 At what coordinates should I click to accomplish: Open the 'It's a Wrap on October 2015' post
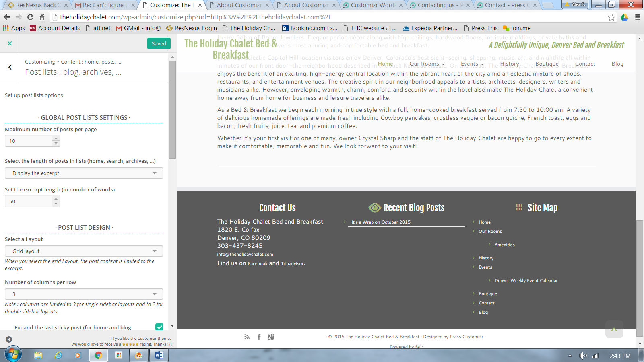(381, 222)
